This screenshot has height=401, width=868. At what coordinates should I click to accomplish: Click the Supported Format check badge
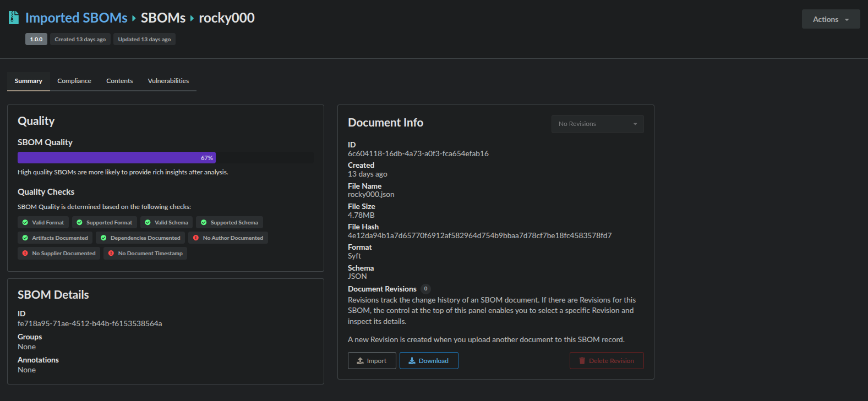pyautogui.click(x=105, y=223)
